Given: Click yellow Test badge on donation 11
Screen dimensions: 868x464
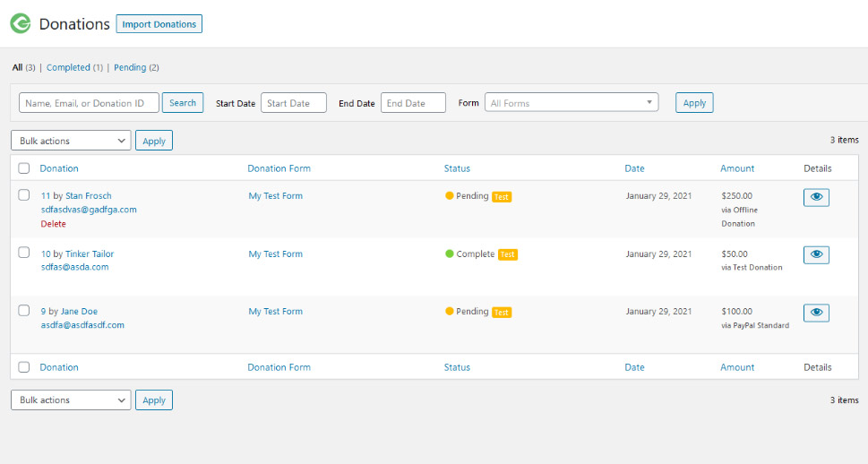Looking at the screenshot, I should tap(502, 196).
